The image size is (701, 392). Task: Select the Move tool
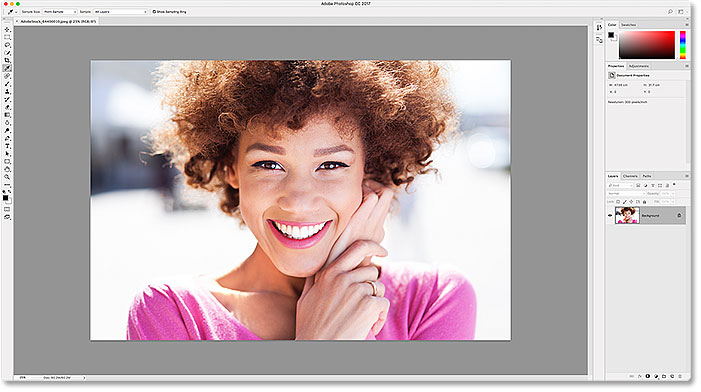[x=7, y=30]
